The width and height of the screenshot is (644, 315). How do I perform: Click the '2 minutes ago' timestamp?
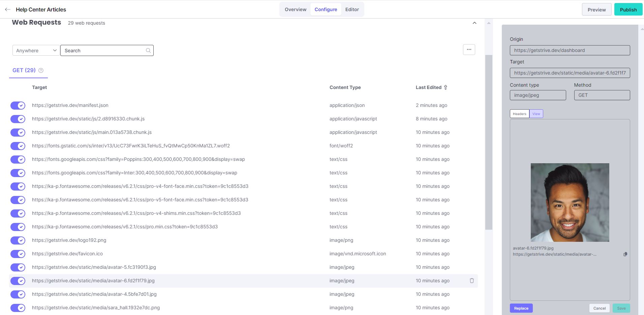tap(431, 105)
